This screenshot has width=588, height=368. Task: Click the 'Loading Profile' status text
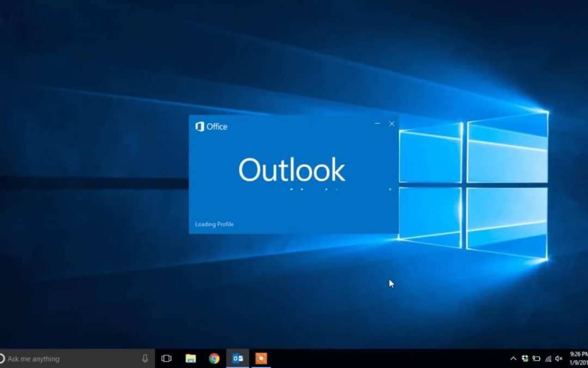coord(214,224)
